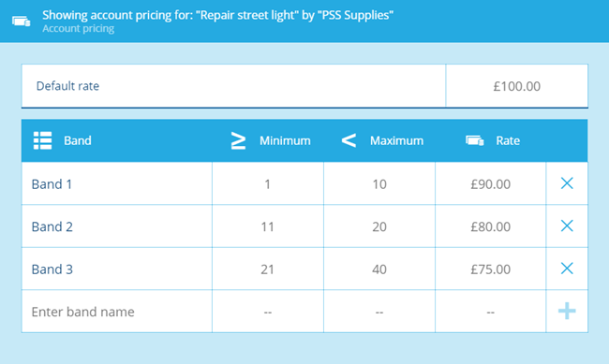The width and height of the screenshot is (609, 364).
Task: Click the X icon on Band 3 row
Action: 567,269
